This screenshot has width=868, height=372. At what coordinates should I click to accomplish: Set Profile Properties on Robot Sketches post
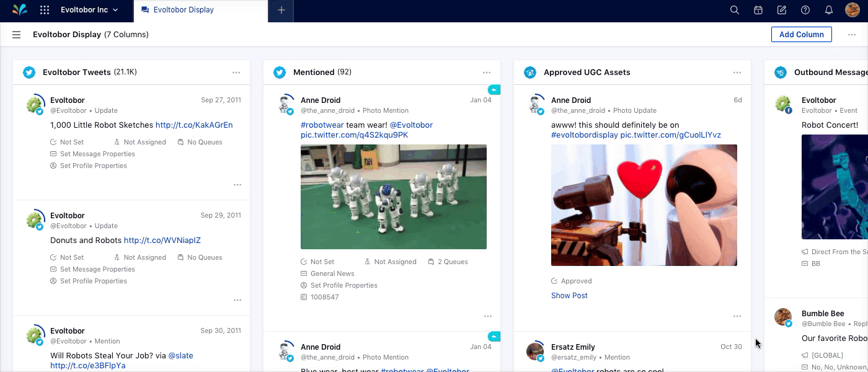coord(89,166)
